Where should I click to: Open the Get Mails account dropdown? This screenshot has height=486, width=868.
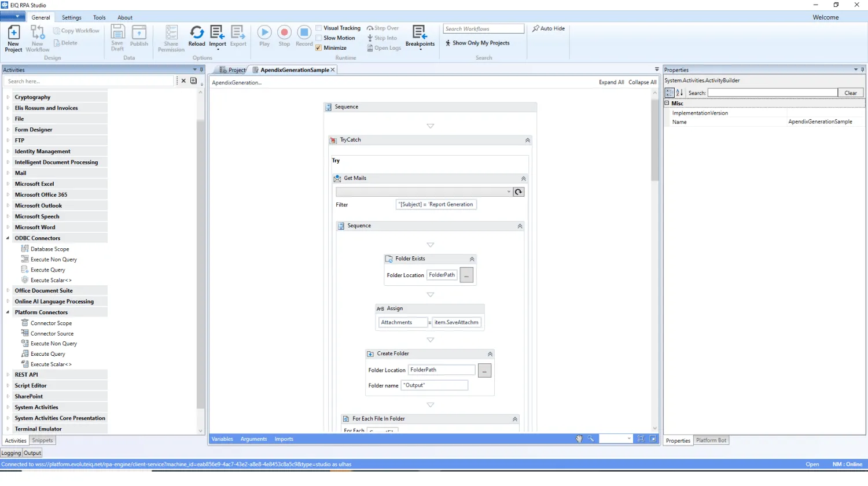[509, 192]
